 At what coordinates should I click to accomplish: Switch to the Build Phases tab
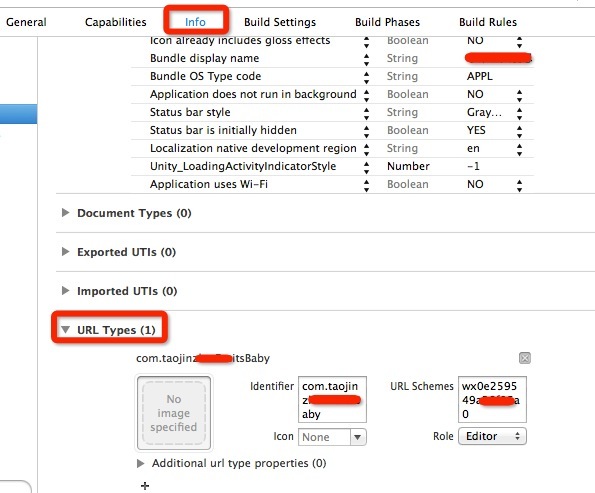tap(387, 22)
